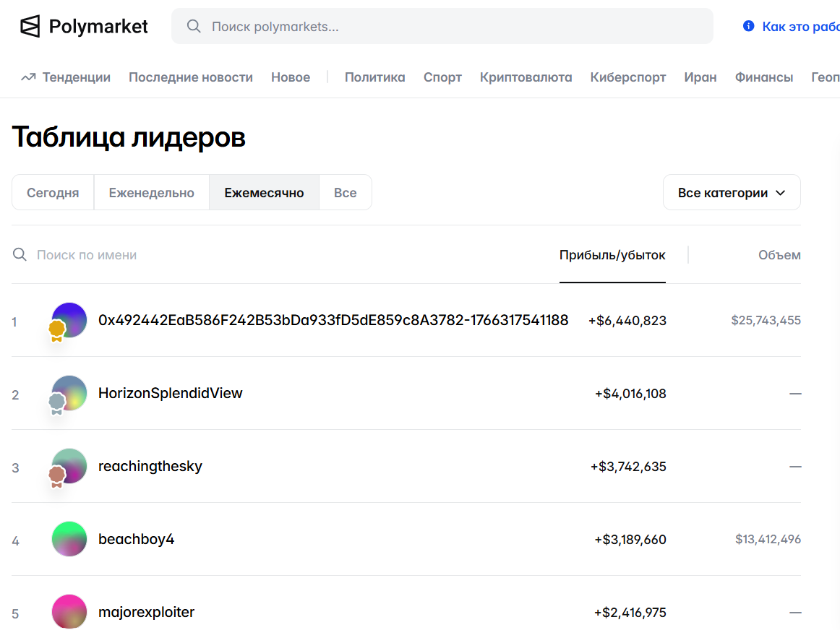Click the magnifier icon in name search
840x630 pixels.
tap(20, 255)
